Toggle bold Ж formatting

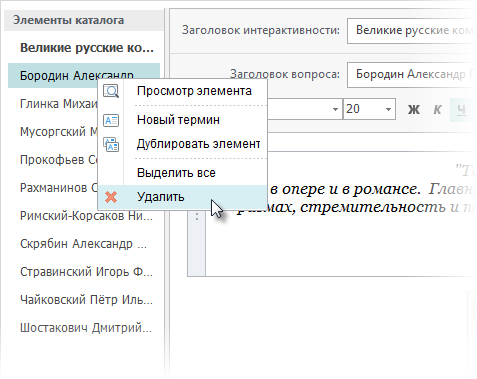pyautogui.click(x=414, y=109)
